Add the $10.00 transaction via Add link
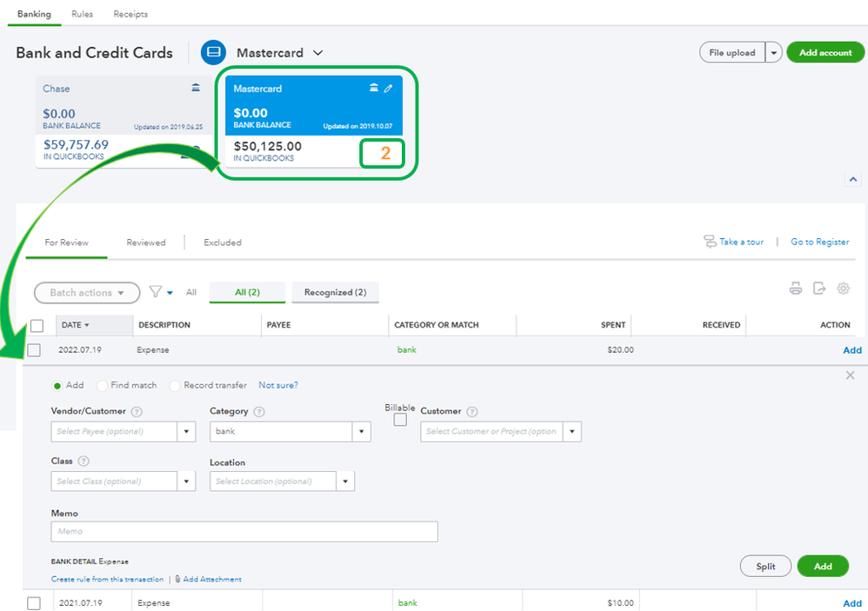Image resolution: width=868 pixels, height=611 pixels. click(852, 603)
